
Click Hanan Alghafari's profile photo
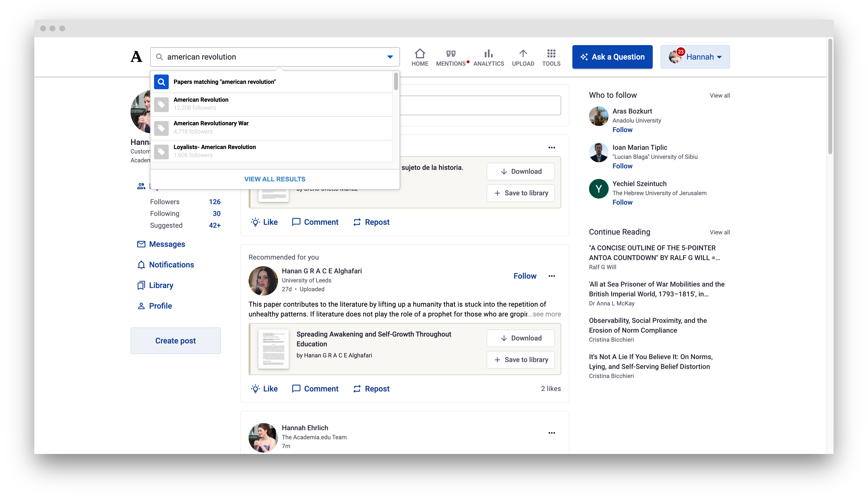click(x=263, y=281)
